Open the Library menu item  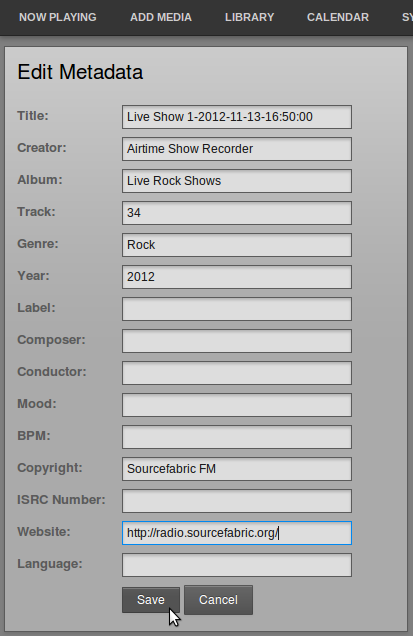(250, 17)
